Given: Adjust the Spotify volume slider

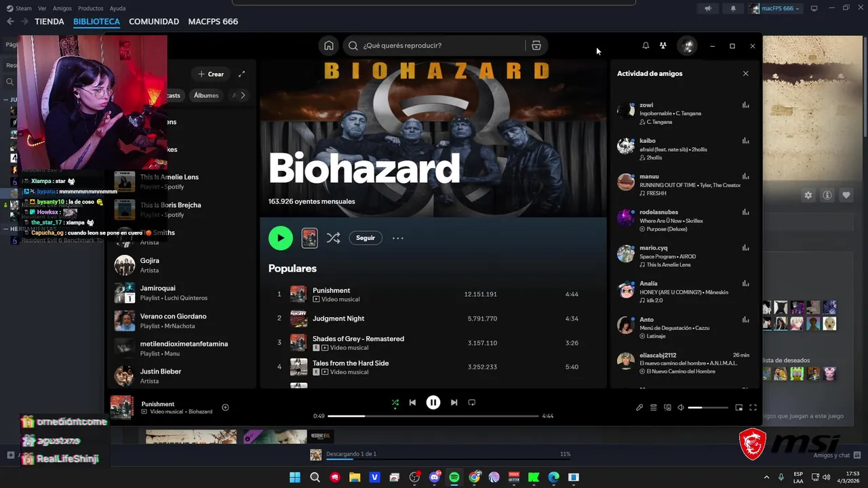Looking at the screenshot, I should click(708, 408).
